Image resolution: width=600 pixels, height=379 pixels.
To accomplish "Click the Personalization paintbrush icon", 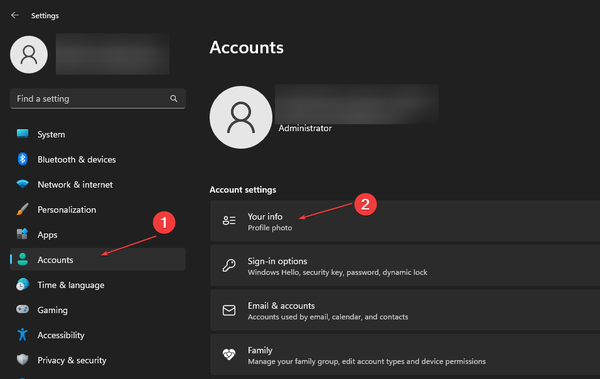I will tap(23, 209).
